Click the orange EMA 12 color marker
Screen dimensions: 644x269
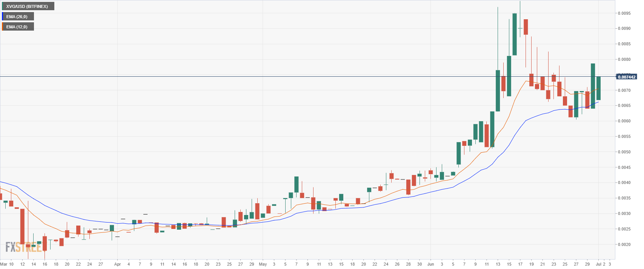(3, 27)
